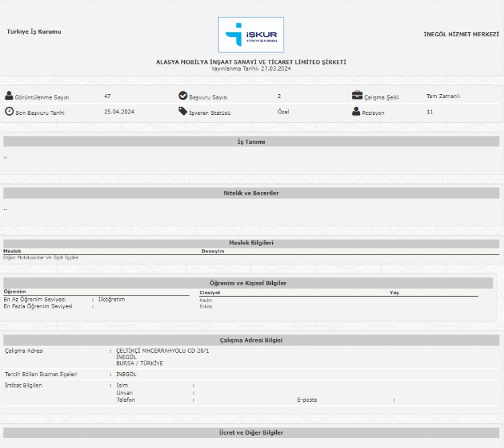Click the briefcase icon beside Çalışma Şekli

[x=357, y=96]
